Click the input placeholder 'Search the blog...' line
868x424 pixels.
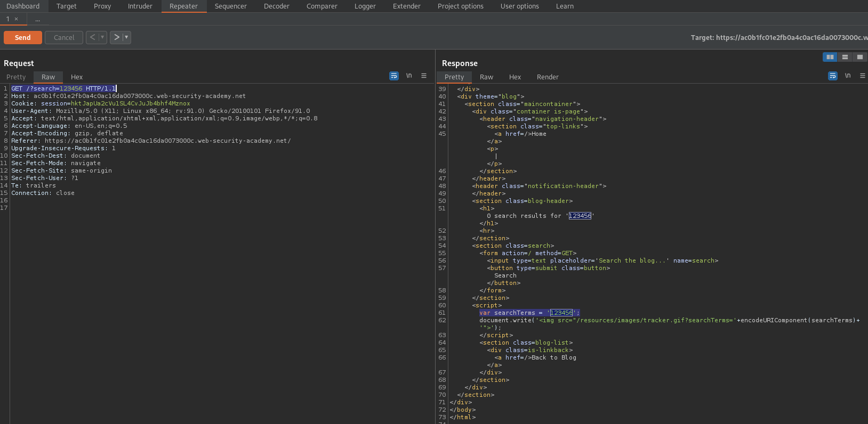pyautogui.click(x=602, y=260)
